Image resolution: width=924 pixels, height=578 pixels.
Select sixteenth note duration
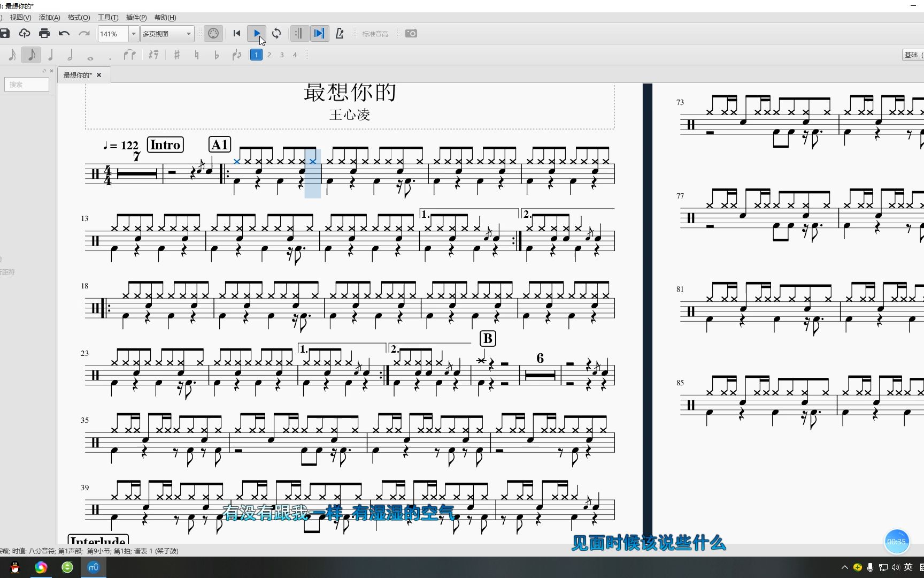(12, 55)
